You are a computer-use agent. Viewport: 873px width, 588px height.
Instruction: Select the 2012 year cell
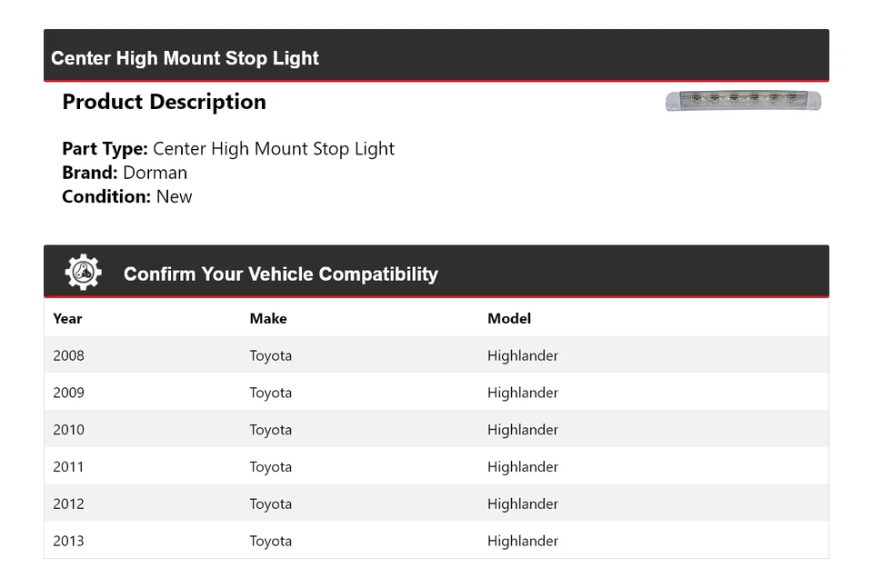coord(68,504)
